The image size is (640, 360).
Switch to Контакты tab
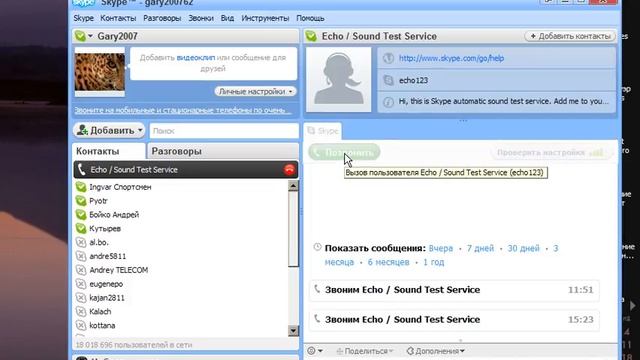point(109,151)
